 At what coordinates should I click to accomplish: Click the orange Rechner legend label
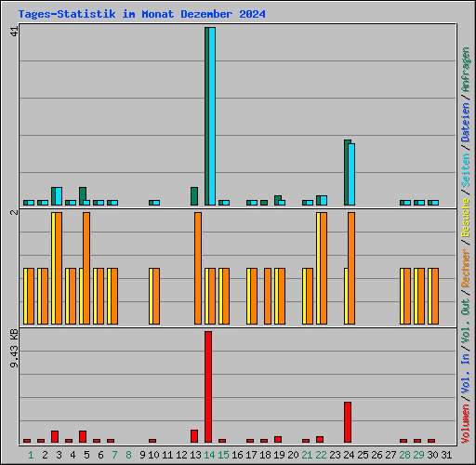tap(466, 268)
